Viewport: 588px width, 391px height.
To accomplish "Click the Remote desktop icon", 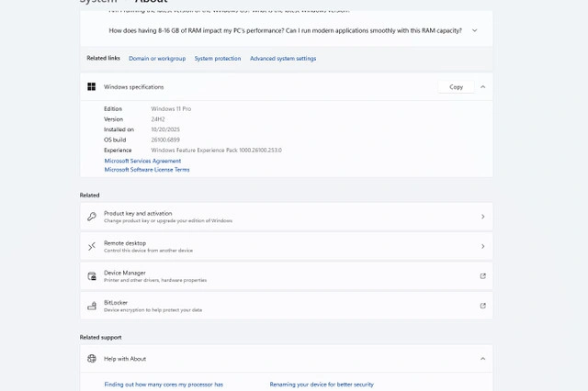I will click(92, 246).
